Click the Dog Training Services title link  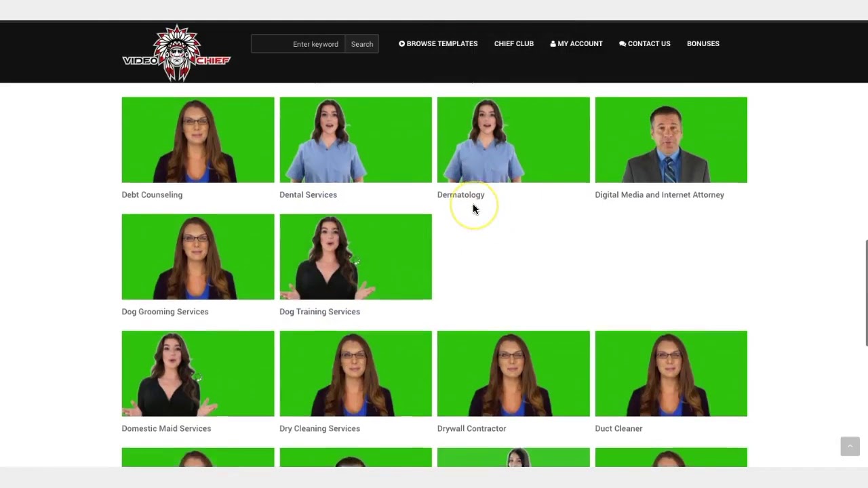point(319,312)
